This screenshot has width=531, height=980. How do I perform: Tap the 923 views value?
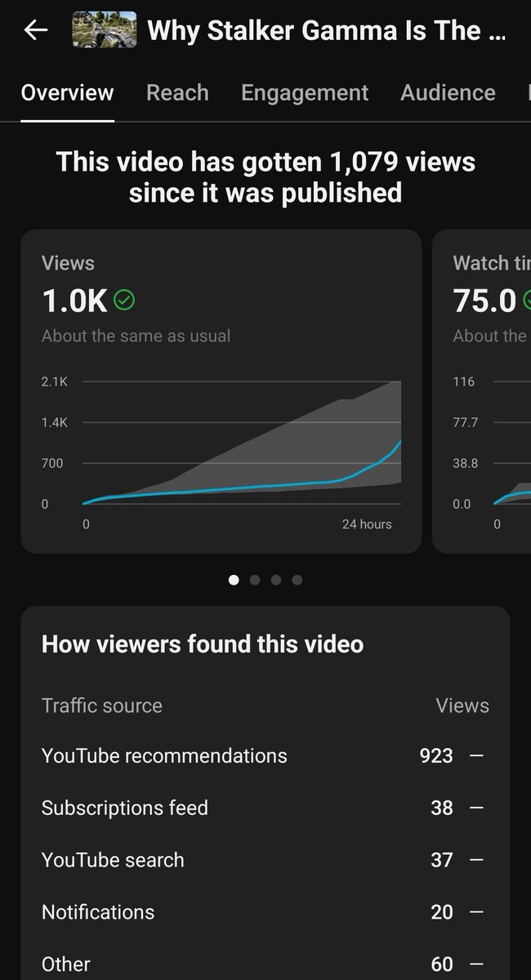coord(436,756)
